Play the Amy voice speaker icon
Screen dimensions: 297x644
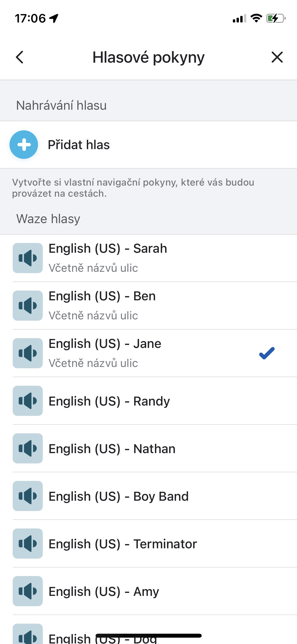click(x=28, y=591)
